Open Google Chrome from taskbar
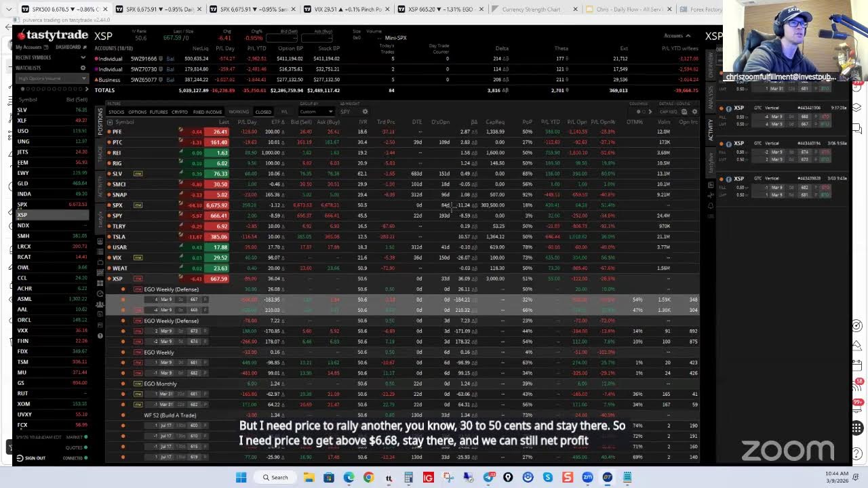The height and width of the screenshot is (488, 868). tap(368, 477)
